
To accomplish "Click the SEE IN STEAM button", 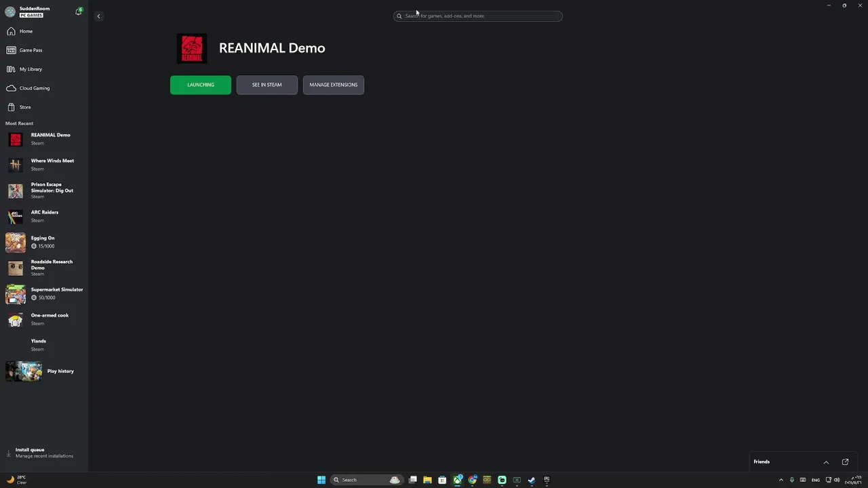I will (267, 85).
